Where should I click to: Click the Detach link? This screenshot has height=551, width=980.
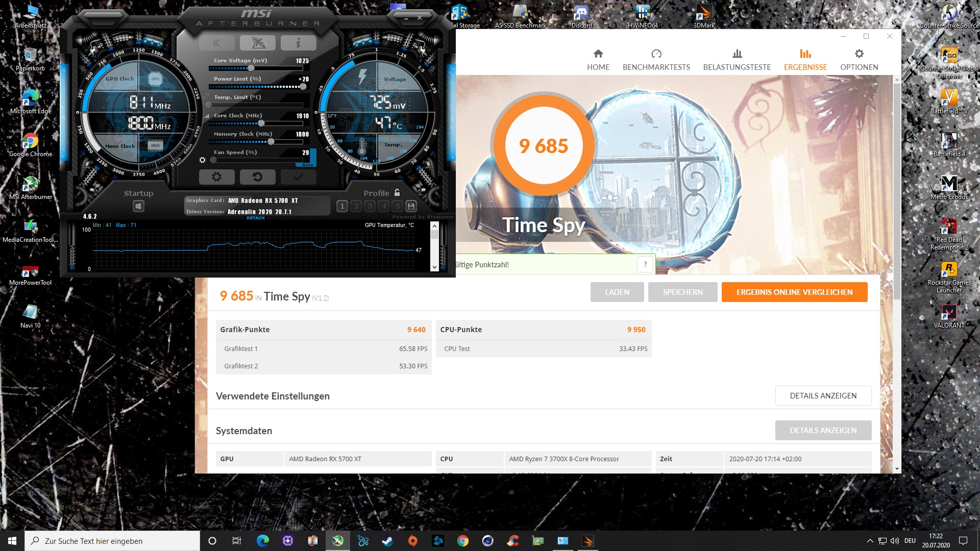(x=256, y=218)
